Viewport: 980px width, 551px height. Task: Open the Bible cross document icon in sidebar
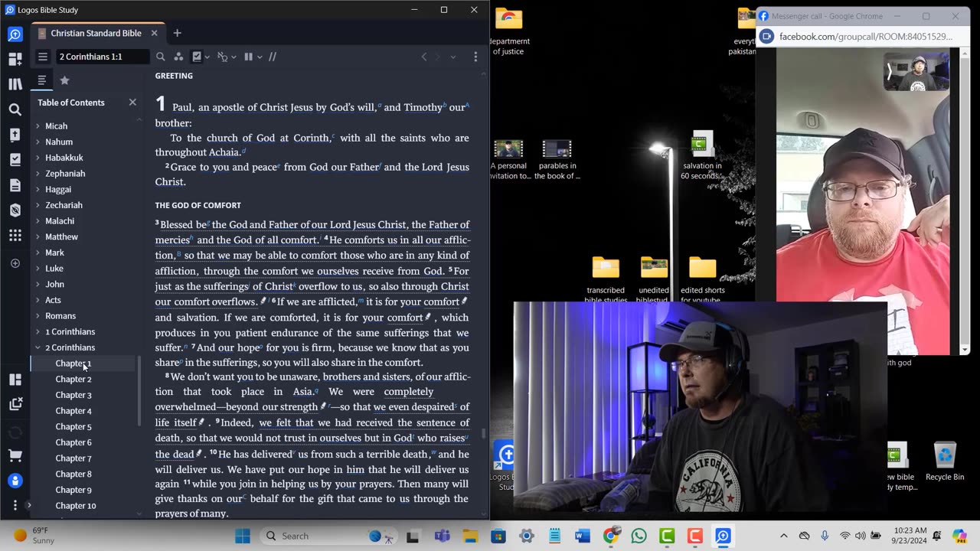(15, 135)
